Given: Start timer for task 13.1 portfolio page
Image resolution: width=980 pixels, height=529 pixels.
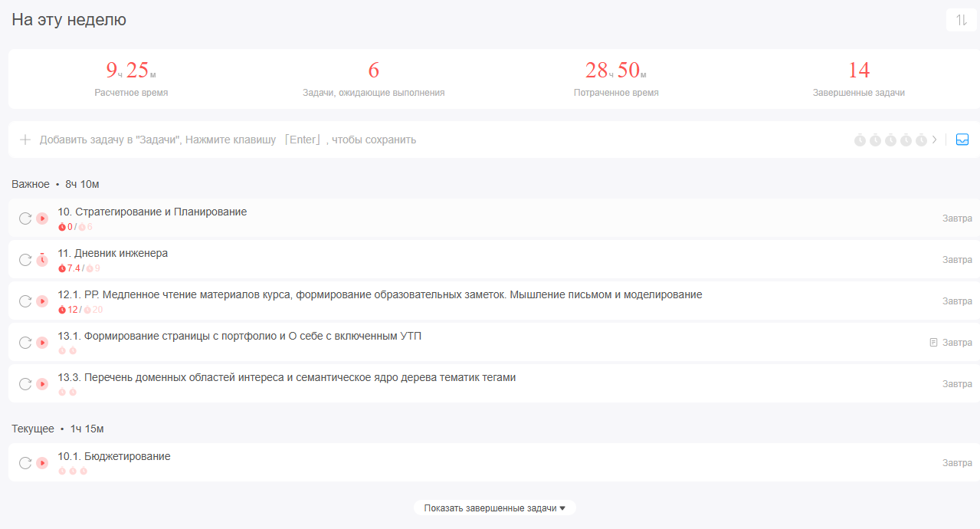Looking at the screenshot, I should coord(42,343).
